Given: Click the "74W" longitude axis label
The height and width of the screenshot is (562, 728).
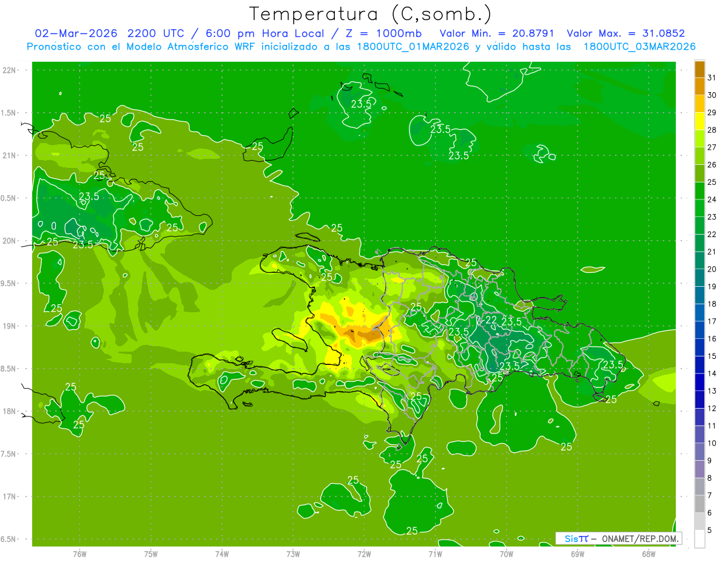Looking at the screenshot, I should [222, 554].
